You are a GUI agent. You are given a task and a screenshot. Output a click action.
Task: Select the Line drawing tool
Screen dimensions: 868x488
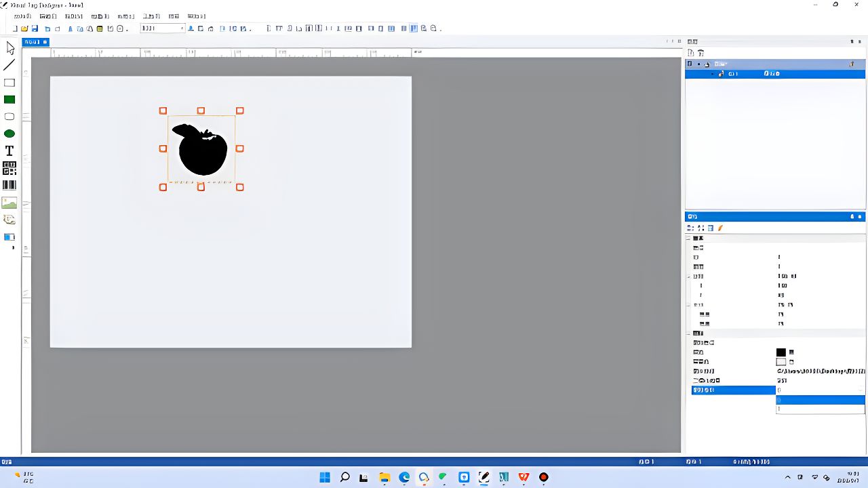coord(9,66)
